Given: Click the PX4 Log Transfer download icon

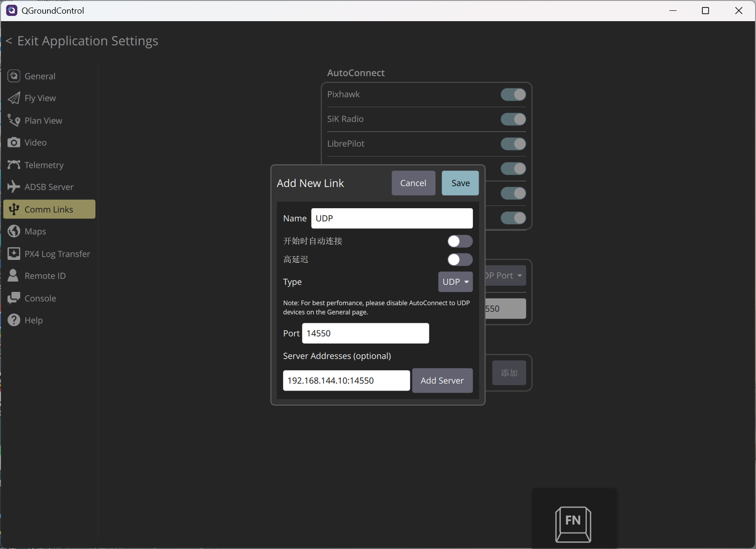Looking at the screenshot, I should (14, 254).
